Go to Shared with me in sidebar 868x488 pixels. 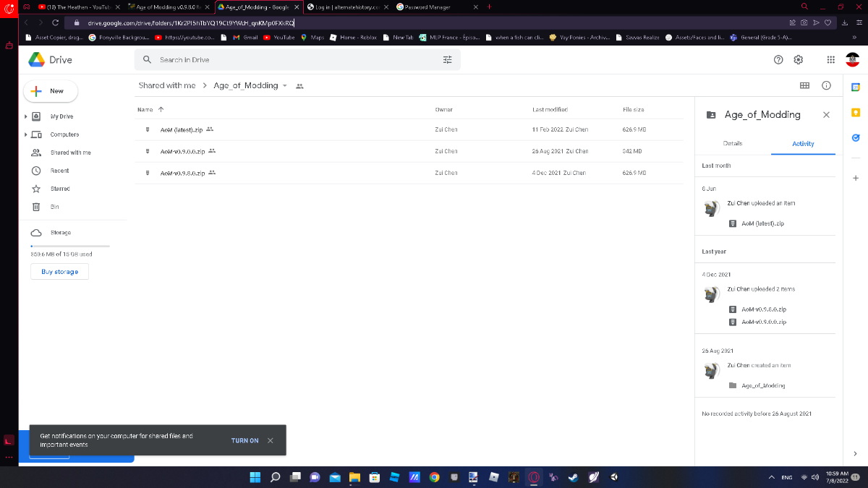point(70,153)
